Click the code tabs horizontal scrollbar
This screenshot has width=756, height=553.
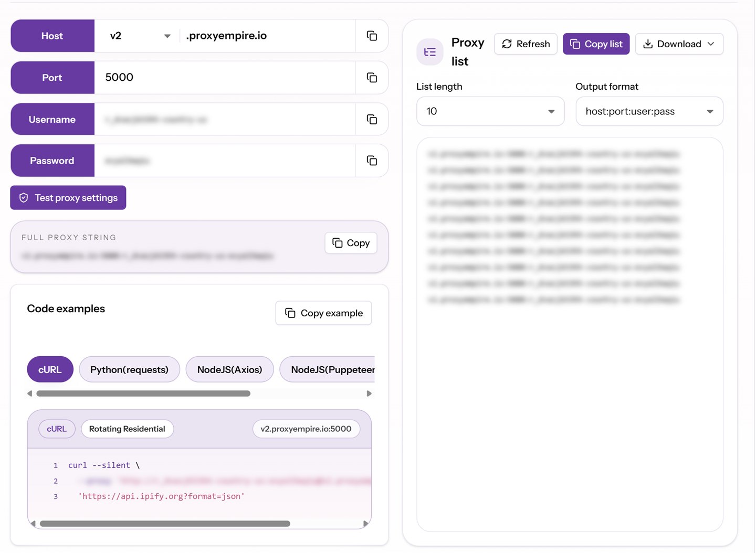point(143,394)
